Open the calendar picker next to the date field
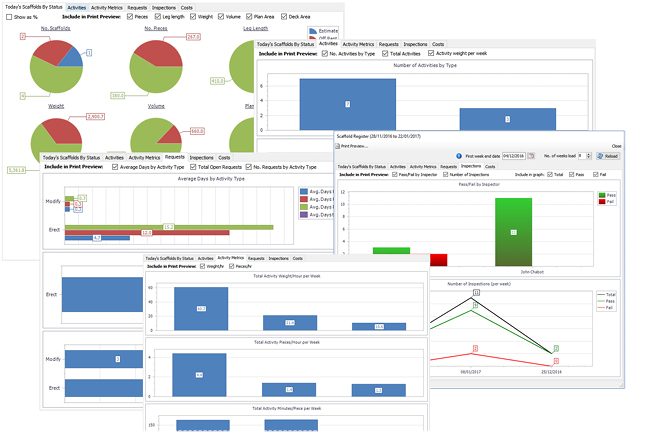 coord(531,156)
